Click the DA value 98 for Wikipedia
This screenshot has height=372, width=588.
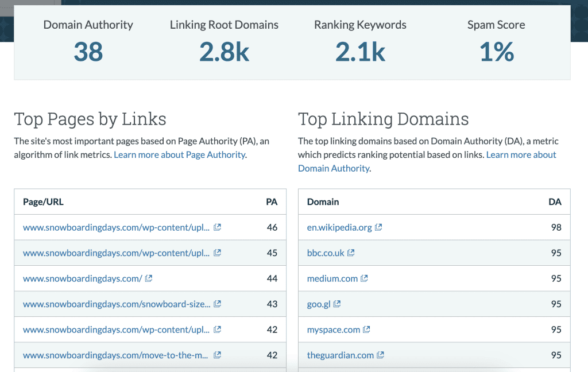coord(556,227)
